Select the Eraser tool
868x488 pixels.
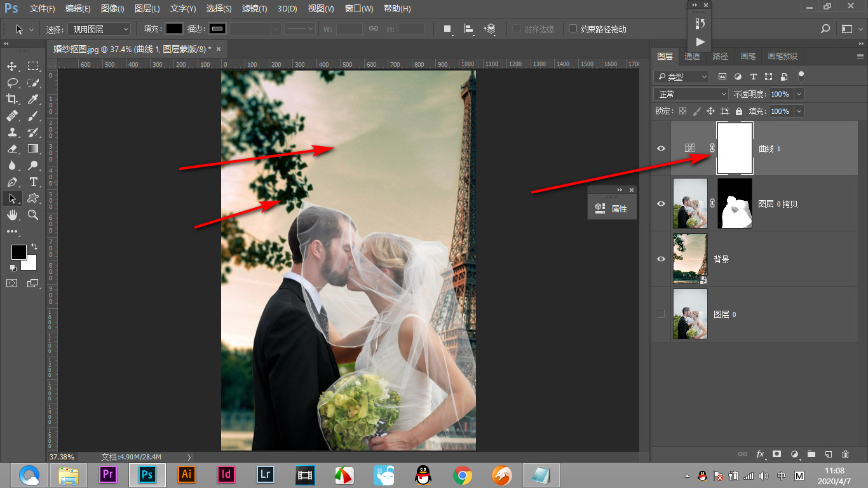[x=12, y=149]
